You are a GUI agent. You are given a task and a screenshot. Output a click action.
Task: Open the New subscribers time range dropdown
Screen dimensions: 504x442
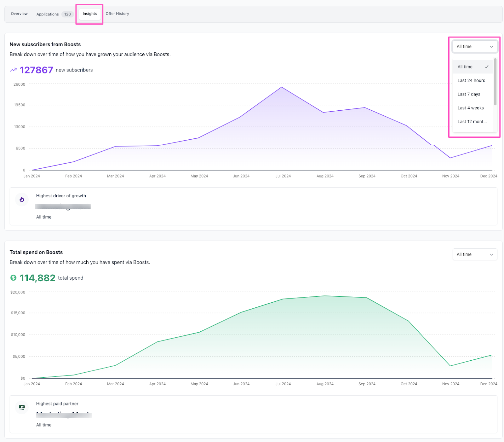[474, 47]
